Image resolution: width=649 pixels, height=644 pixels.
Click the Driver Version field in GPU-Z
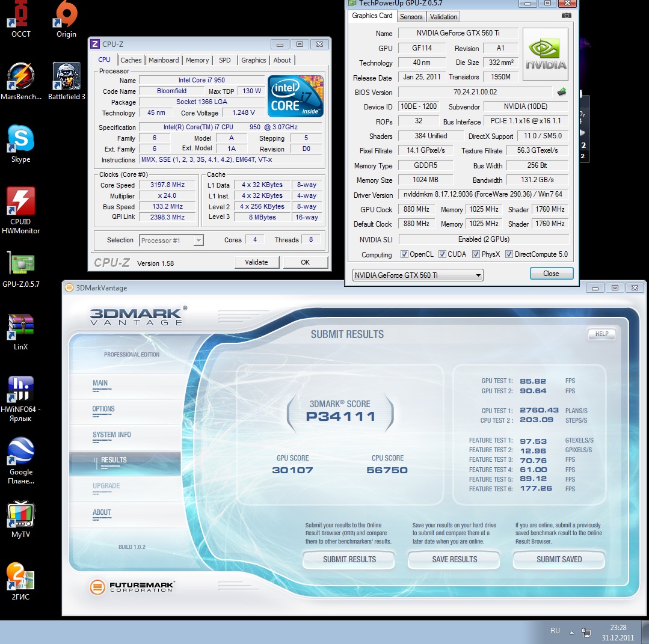[484, 194]
